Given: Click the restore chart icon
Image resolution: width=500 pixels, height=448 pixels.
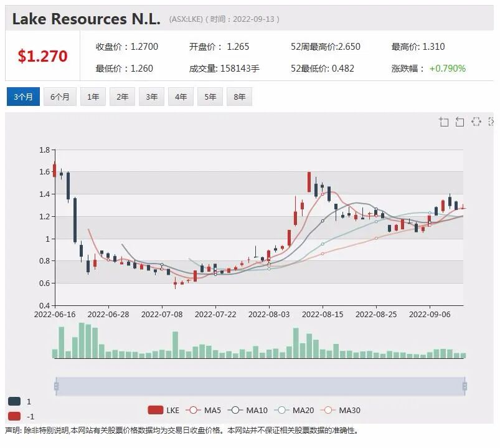Looking at the screenshot, I should coord(476,122).
